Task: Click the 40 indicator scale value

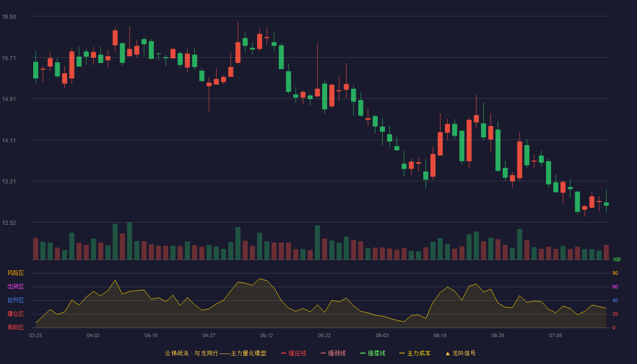Action: coord(615,301)
